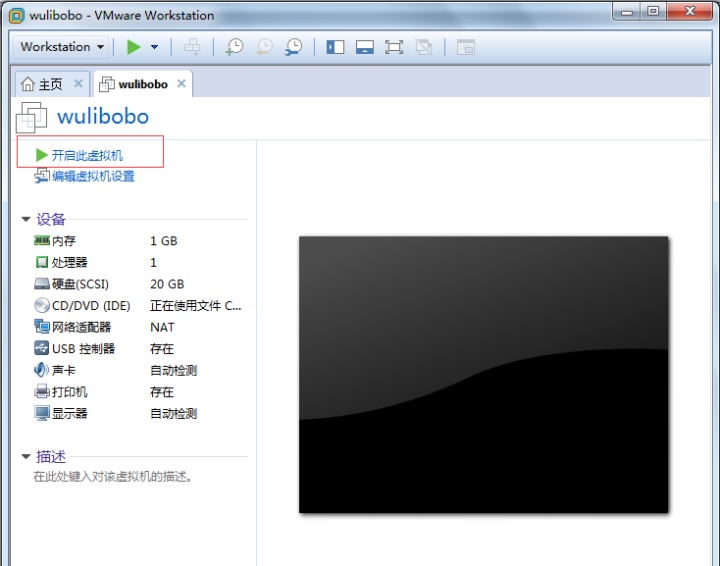This screenshot has height=566, width=720.
Task: Click the processor chip icon
Action: (42, 262)
